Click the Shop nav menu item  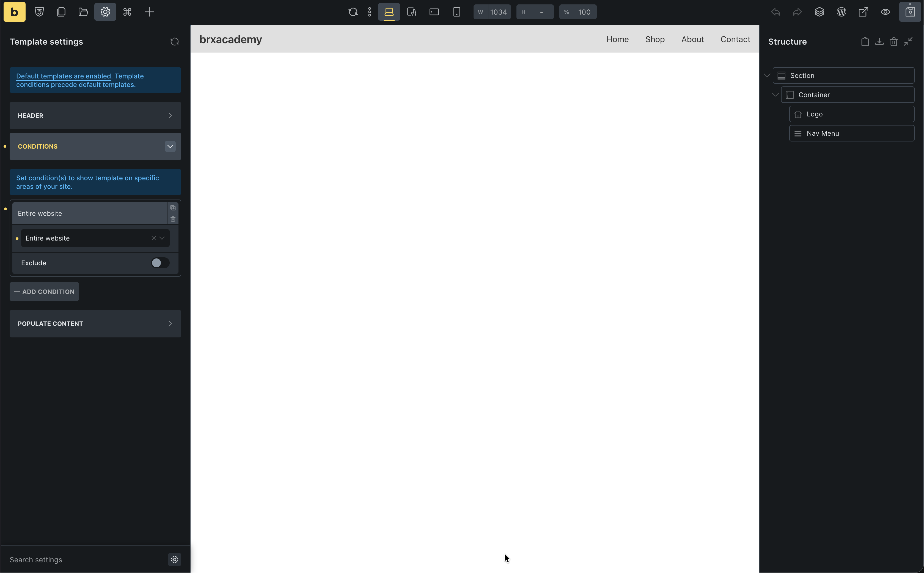tap(655, 39)
